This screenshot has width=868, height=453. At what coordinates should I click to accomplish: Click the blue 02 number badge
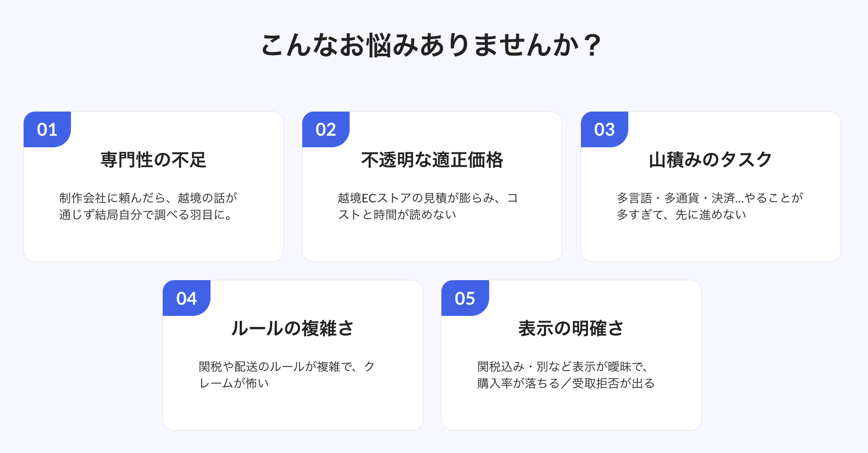[325, 129]
